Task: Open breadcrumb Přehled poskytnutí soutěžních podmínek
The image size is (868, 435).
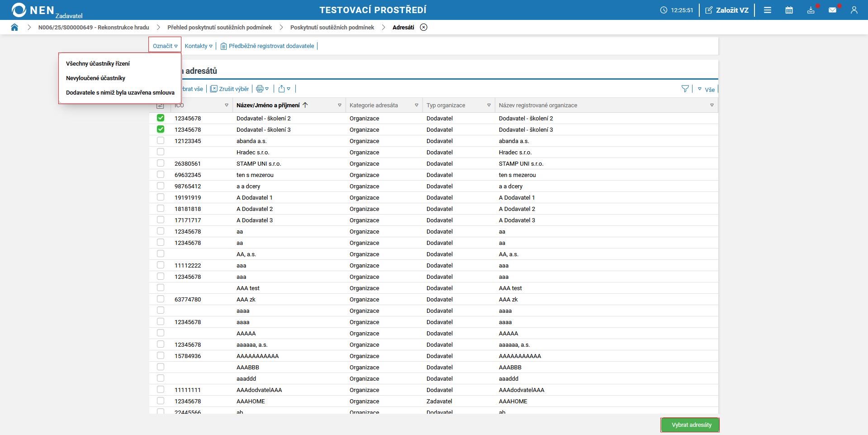Action: tap(219, 27)
